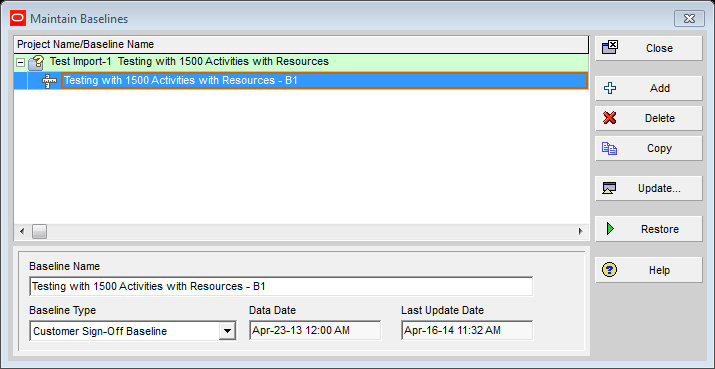715x369 pixels.
Task: Click the 'Baseline Name' label
Action: 64,266
